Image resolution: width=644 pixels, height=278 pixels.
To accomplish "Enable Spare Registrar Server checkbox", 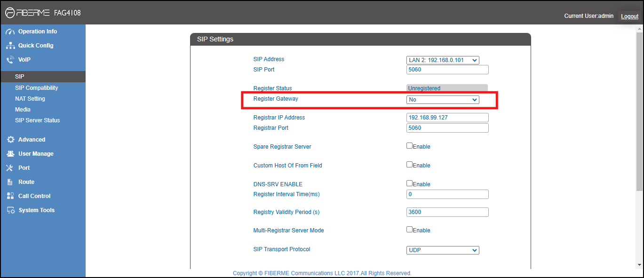I will [410, 146].
